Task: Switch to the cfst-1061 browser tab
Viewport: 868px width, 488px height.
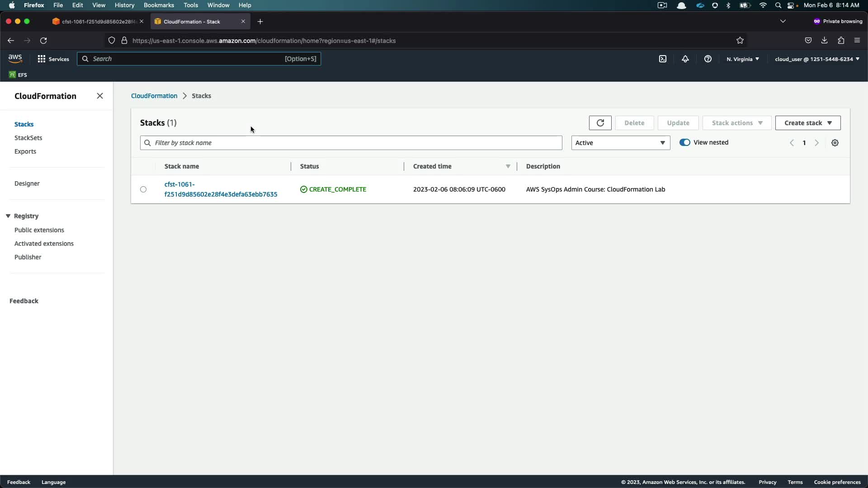Action: [x=97, y=21]
